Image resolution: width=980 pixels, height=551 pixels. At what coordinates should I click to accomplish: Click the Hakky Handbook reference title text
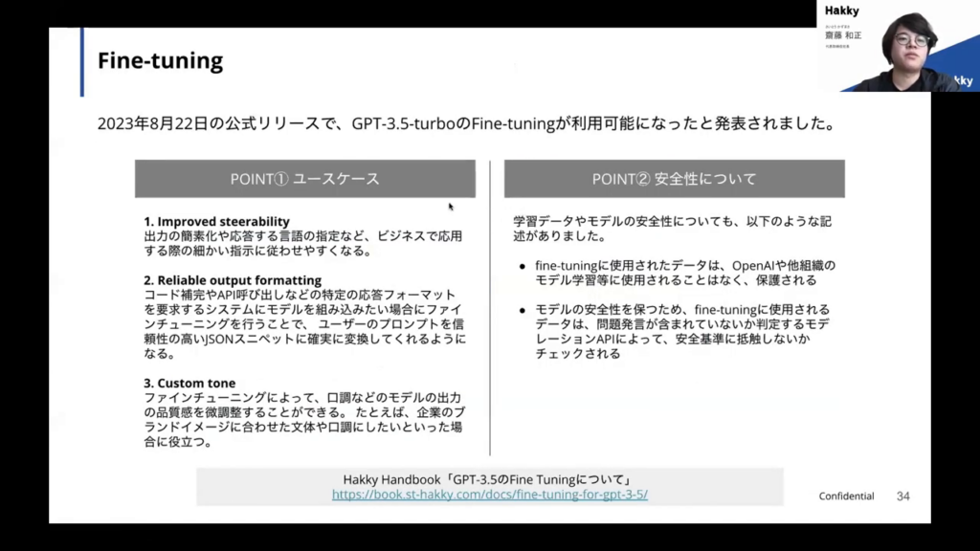tap(489, 479)
